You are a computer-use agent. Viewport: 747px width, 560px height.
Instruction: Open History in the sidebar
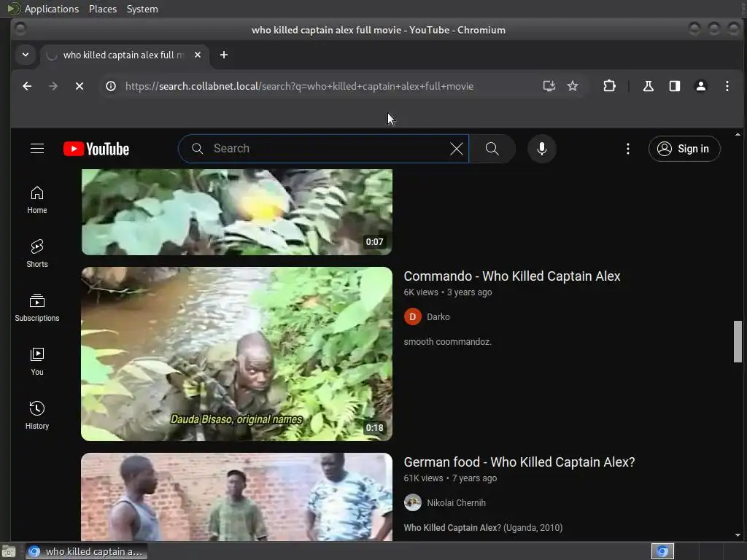pyautogui.click(x=37, y=416)
